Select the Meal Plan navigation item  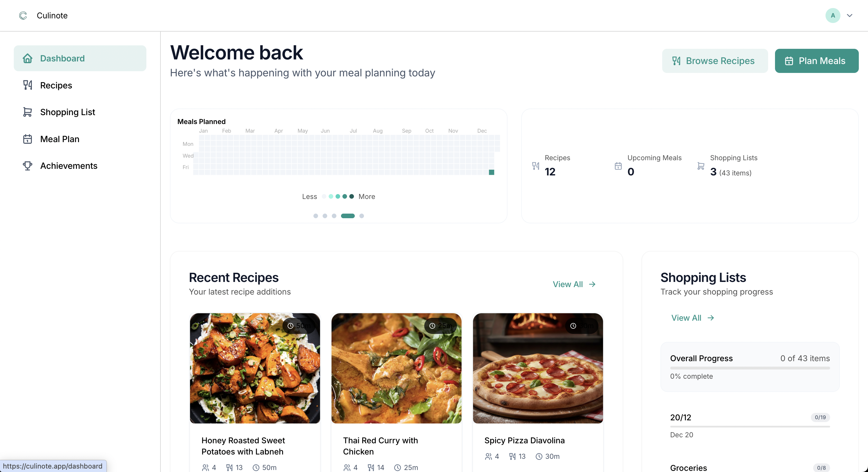[x=60, y=139]
